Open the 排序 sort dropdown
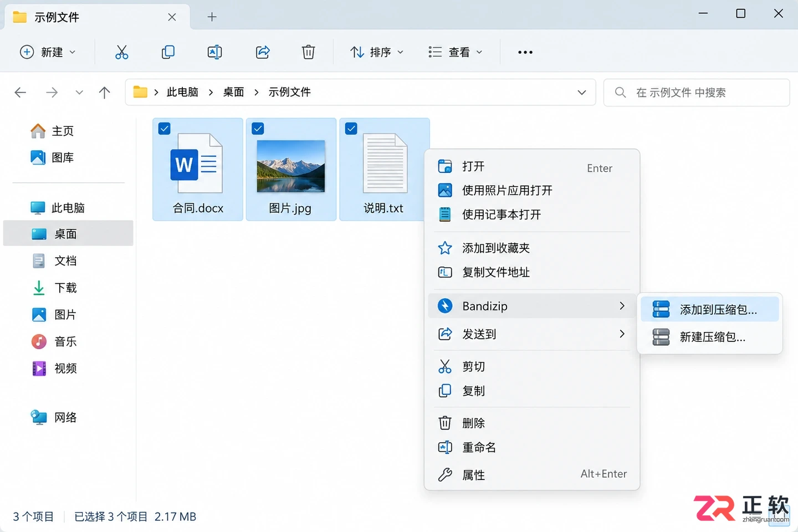Screen dimensions: 798x532 point(377,52)
